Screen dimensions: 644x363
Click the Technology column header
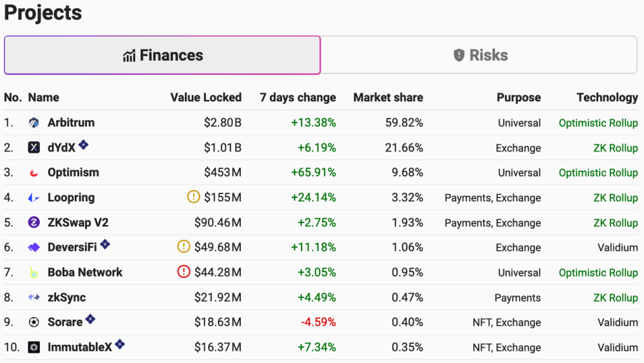tap(607, 97)
